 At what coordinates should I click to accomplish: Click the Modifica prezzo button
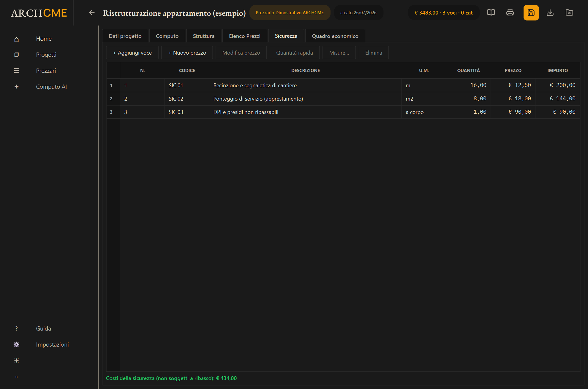(241, 53)
